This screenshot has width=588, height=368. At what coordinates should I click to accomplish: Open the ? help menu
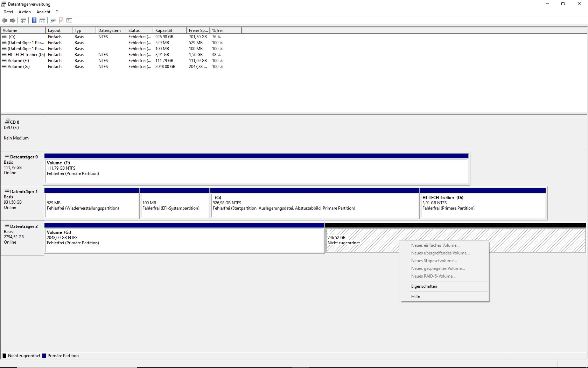pyautogui.click(x=57, y=12)
